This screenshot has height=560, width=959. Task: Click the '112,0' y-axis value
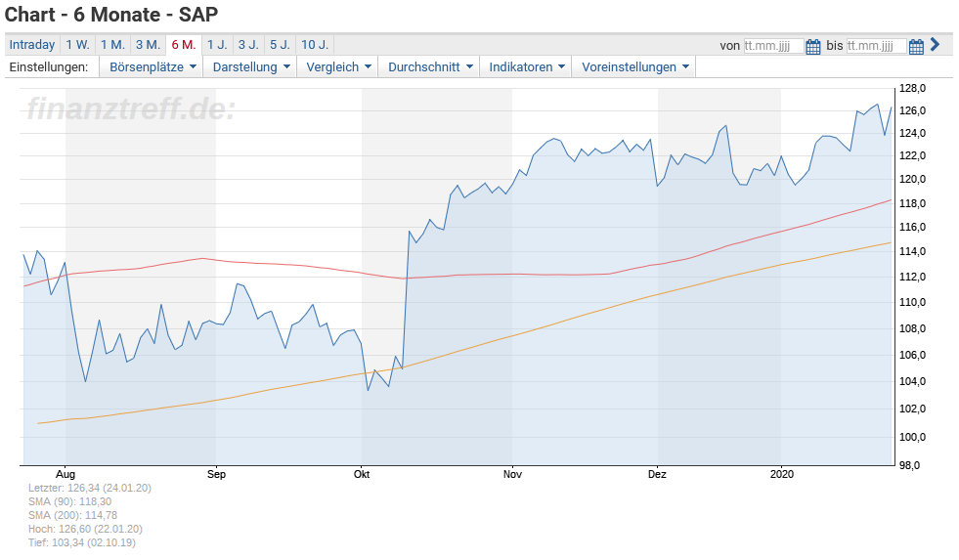pyautogui.click(x=912, y=277)
